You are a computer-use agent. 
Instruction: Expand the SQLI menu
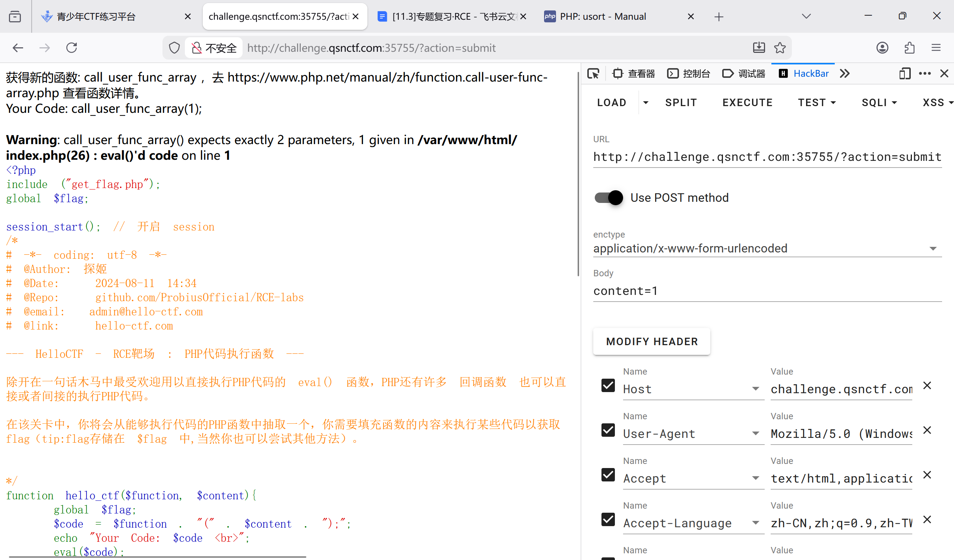879,102
